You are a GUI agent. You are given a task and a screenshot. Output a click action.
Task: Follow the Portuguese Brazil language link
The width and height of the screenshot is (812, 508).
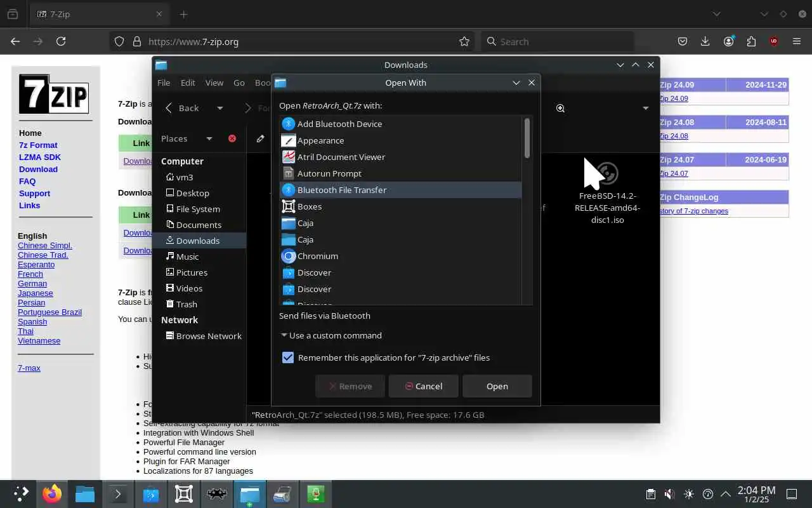coord(49,312)
